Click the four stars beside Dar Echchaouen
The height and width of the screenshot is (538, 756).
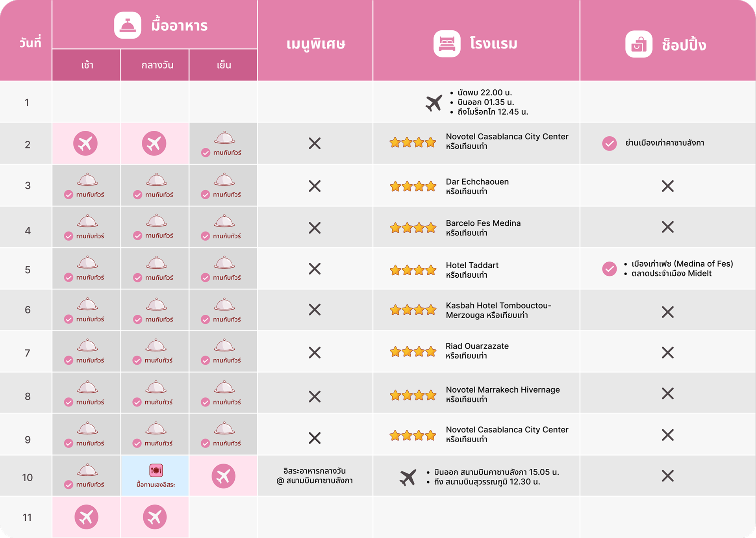coord(413,186)
